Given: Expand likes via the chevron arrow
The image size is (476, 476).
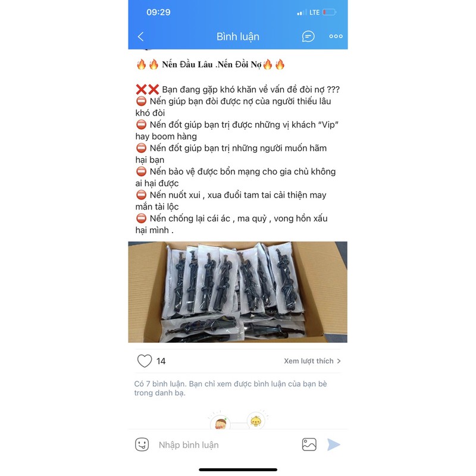Looking at the screenshot, I should click(x=339, y=361).
